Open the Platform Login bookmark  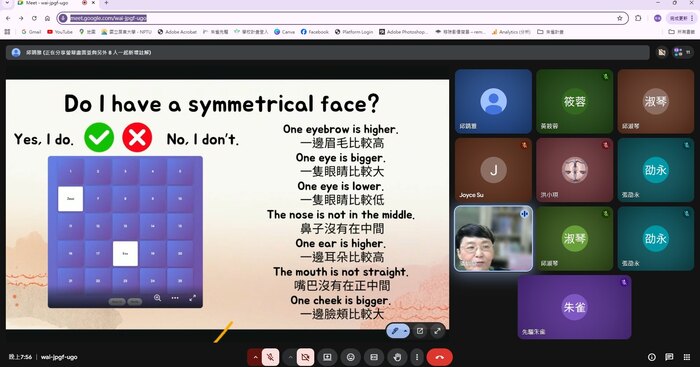coord(354,32)
